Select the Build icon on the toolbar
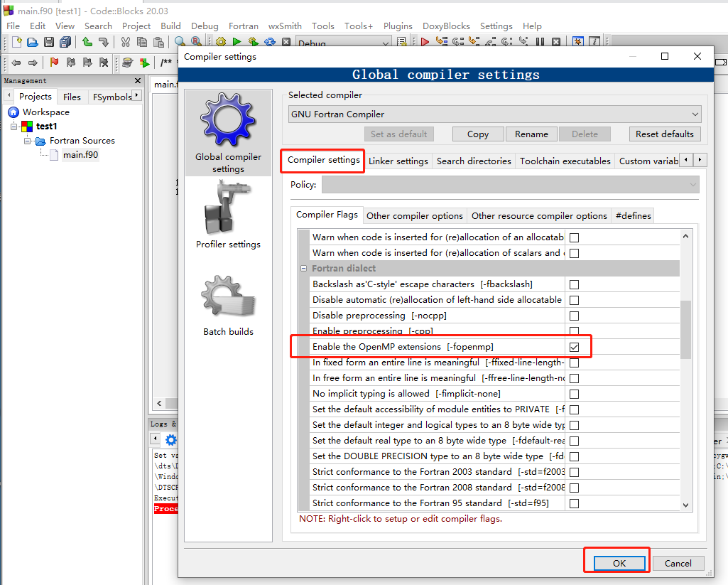Image resolution: width=728 pixels, height=585 pixels. [x=220, y=41]
